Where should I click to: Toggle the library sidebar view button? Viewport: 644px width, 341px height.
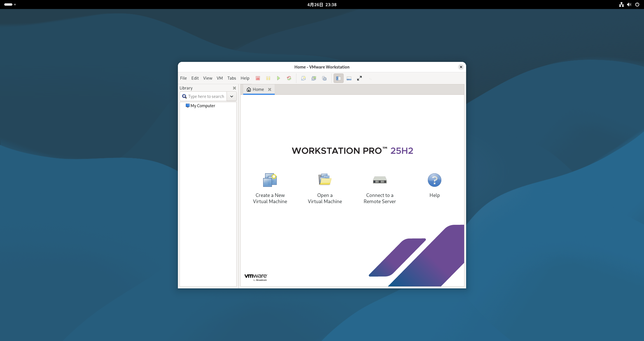pyautogui.click(x=338, y=78)
